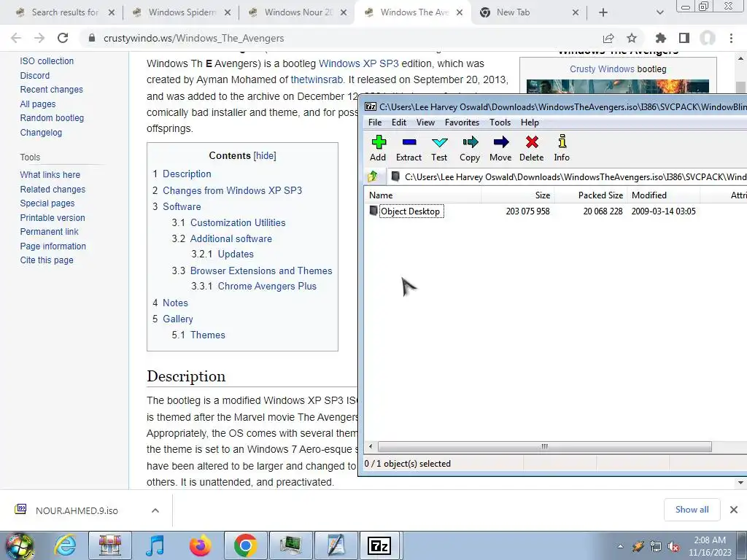Viewport: 747px width, 560px height.
Task: Switch to the Search results tab
Action: click(x=66, y=12)
